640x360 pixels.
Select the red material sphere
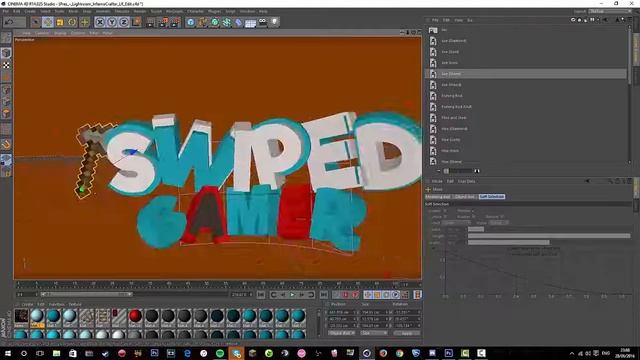[135, 316]
